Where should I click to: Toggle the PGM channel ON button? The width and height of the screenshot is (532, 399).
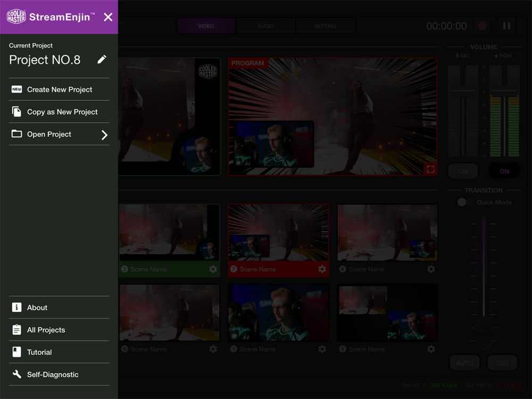(x=504, y=171)
